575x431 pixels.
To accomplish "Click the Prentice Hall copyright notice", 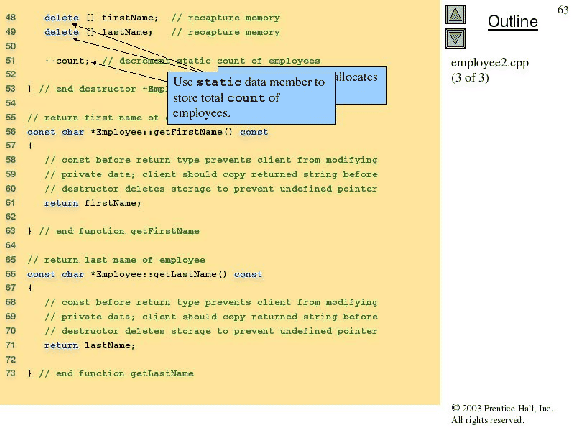I will [502, 414].
